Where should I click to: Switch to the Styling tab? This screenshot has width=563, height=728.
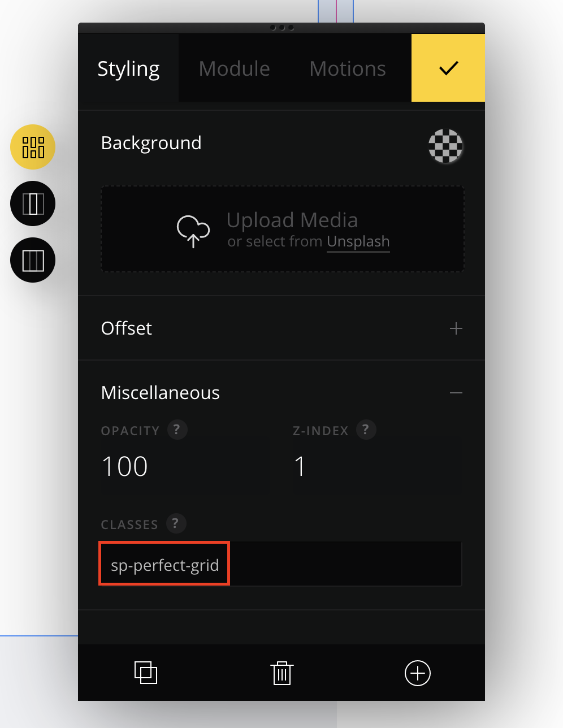tap(128, 68)
